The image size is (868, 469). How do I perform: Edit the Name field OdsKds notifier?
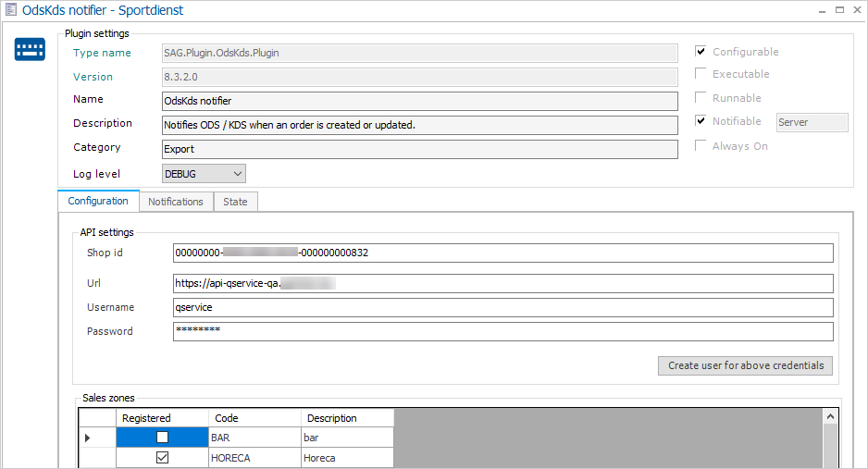(x=419, y=101)
